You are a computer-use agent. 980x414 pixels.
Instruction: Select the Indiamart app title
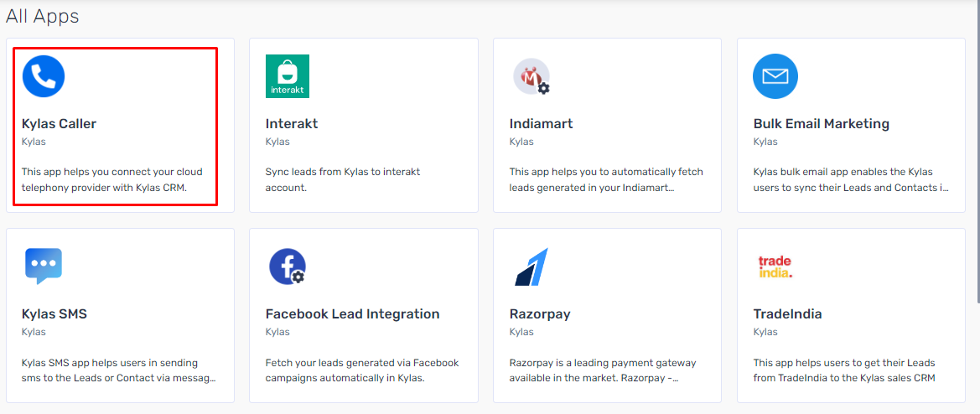(542, 124)
